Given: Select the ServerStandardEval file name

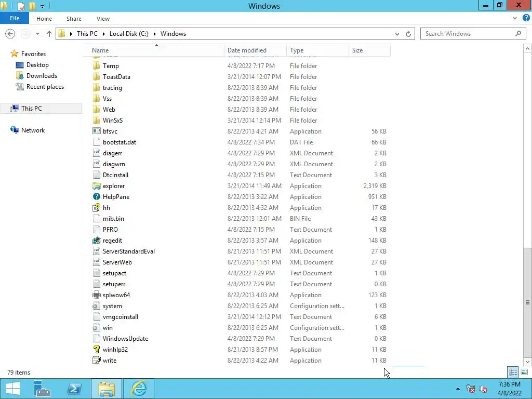Looking at the screenshot, I should [129, 251].
